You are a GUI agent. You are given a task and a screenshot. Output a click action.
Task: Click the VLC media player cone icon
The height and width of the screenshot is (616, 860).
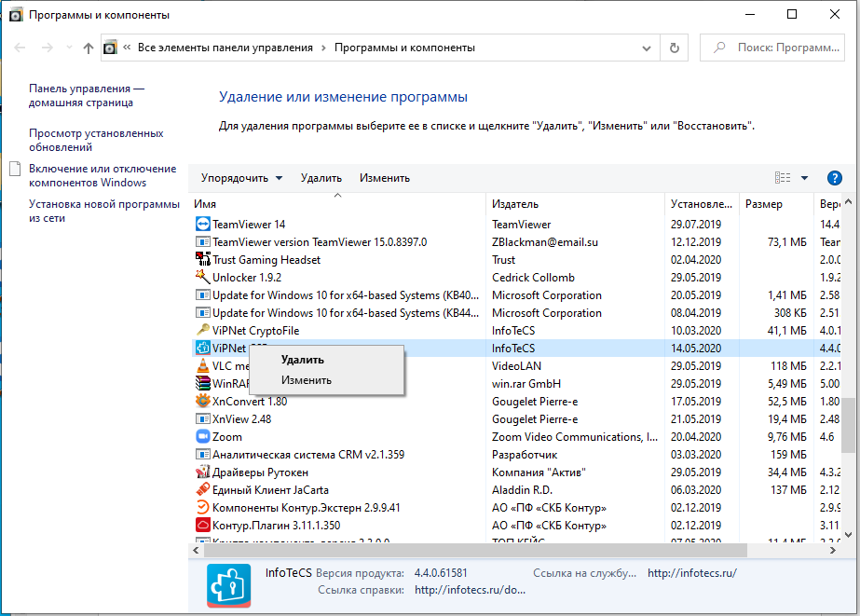pyautogui.click(x=203, y=366)
